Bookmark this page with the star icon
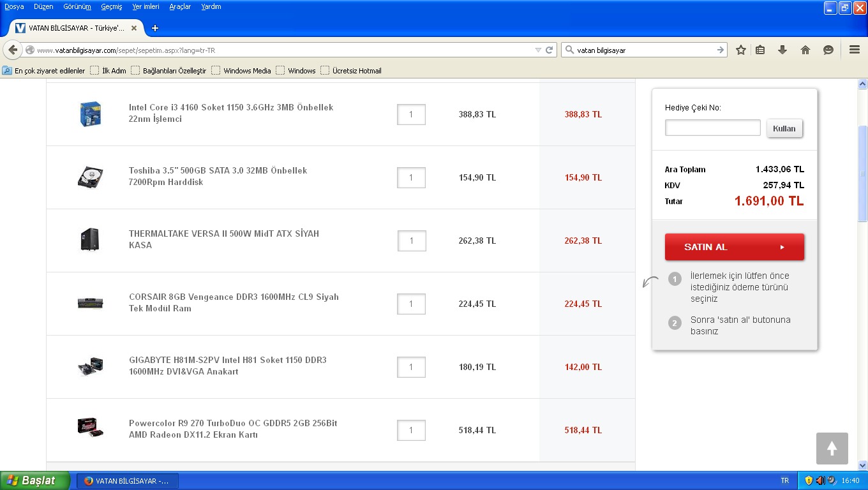 pos(740,50)
